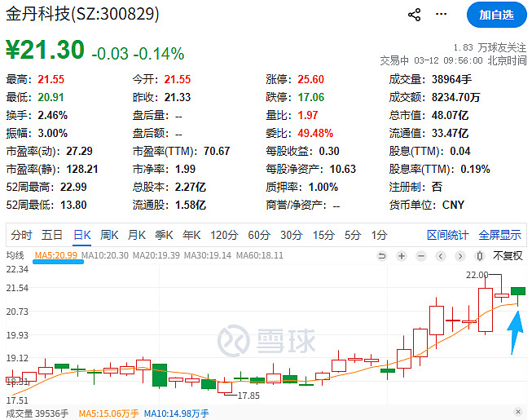Switch to the 分时 chart tab
532x420 pixels.
(22, 235)
